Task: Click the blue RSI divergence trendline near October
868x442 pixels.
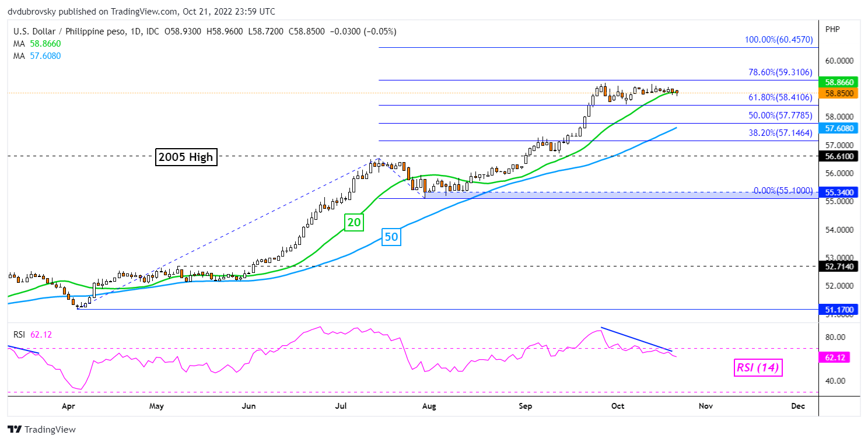Action: click(x=636, y=339)
